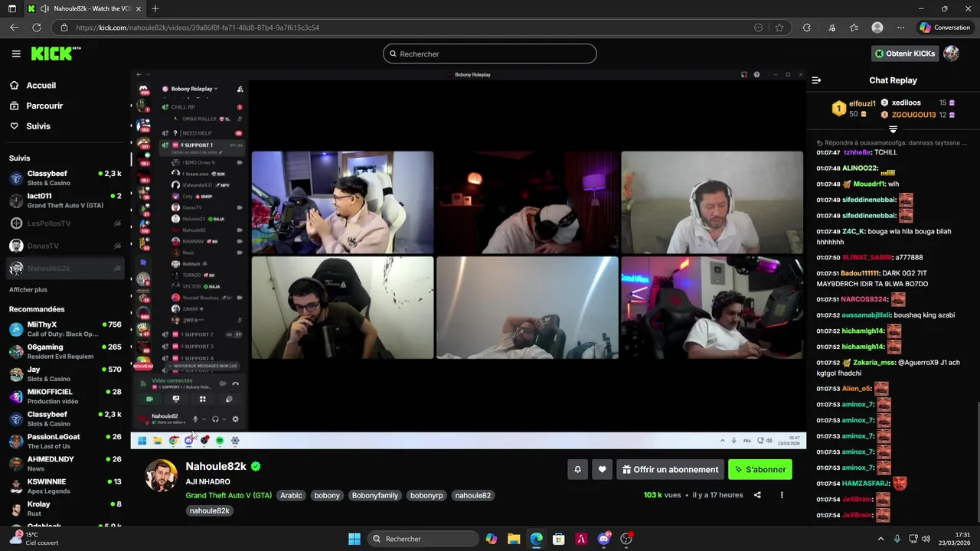The image size is (980, 551).
Task: Open LosPollosTV followed channel
Action: 65,223
